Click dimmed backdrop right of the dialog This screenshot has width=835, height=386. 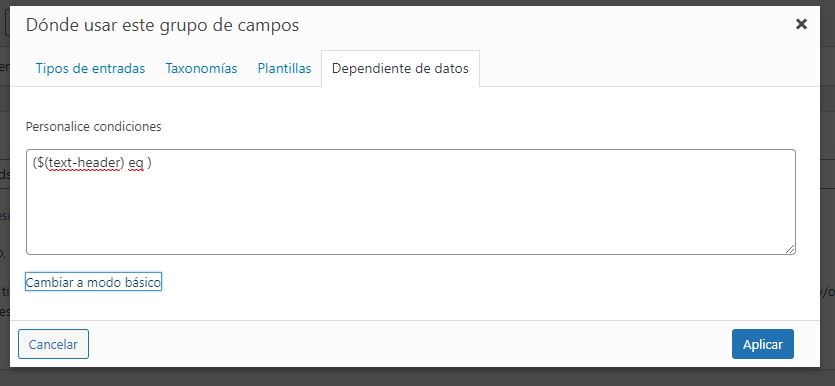coord(828,192)
